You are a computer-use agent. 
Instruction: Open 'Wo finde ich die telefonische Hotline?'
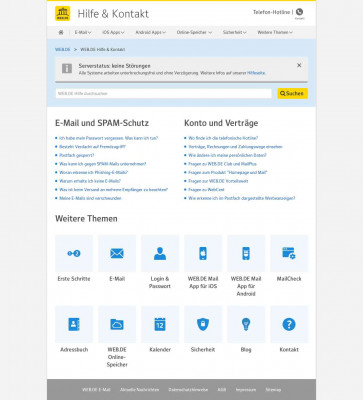point(223,138)
